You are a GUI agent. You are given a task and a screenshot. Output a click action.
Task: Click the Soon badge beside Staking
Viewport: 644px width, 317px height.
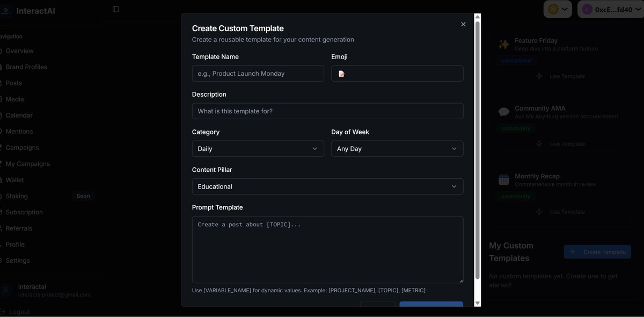tap(83, 196)
